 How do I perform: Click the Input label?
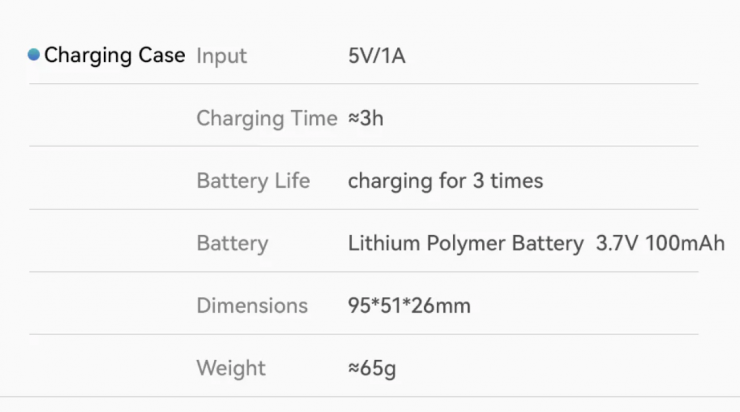221,55
